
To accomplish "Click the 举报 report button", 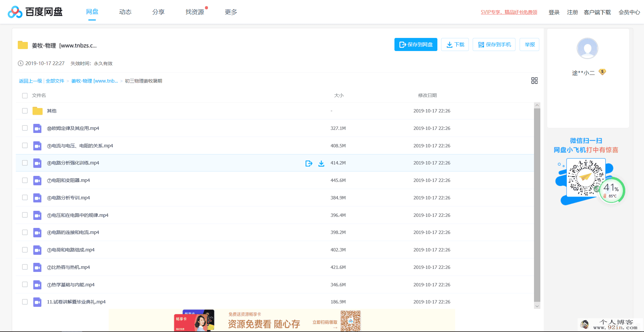I will [x=530, y=45].
